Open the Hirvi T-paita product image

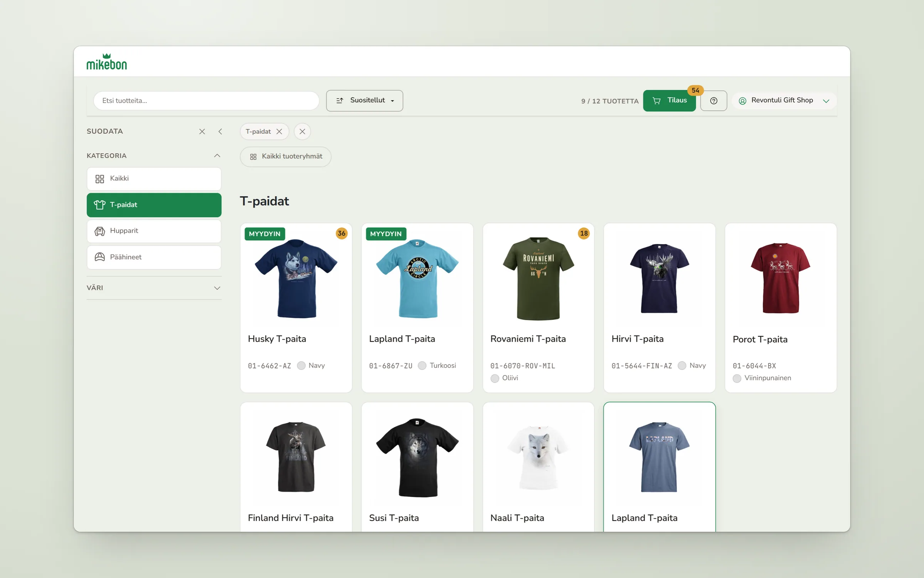click(659, 279)
